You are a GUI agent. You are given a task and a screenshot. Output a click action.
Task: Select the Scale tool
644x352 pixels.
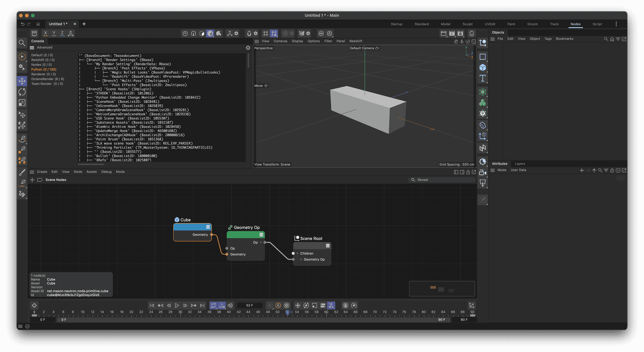[x=22, y=103]
